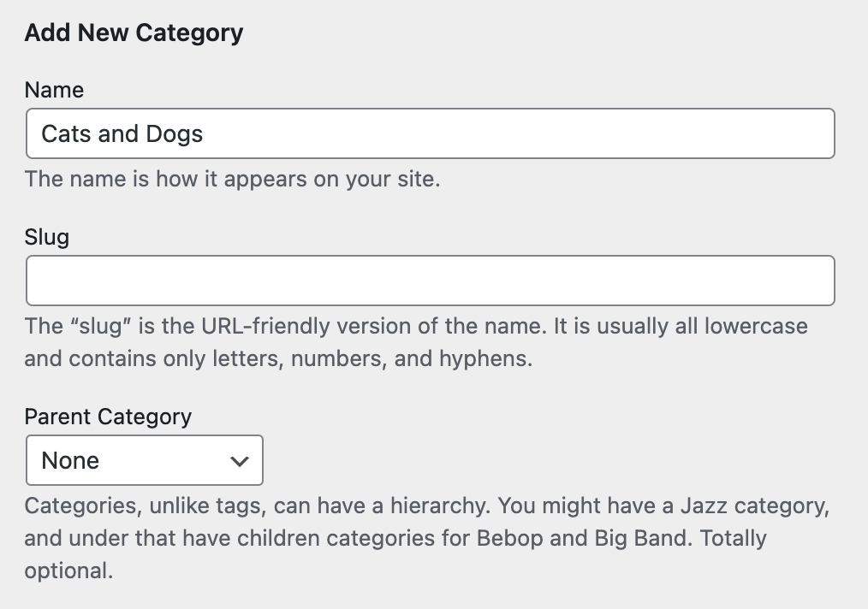The image size is (868, 609).
Task: Click the 'Name' field label
Action: (54, 90)
